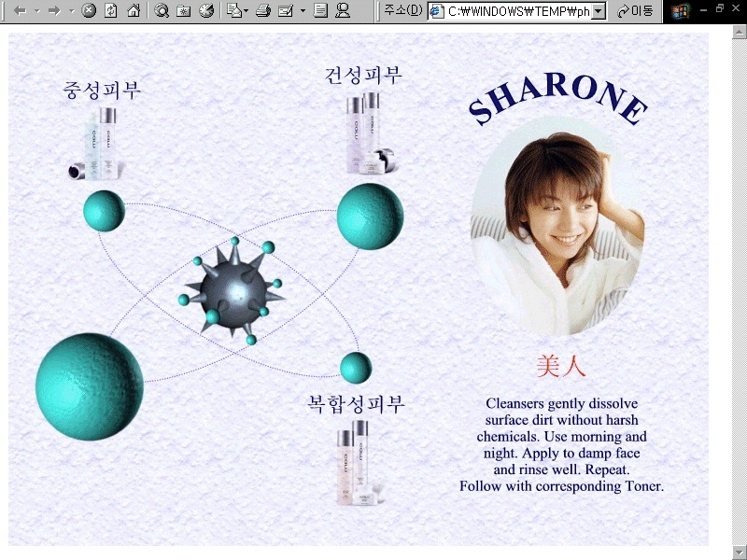
Task: Click the Forward arrow button
Action: [x=54, y=10]
